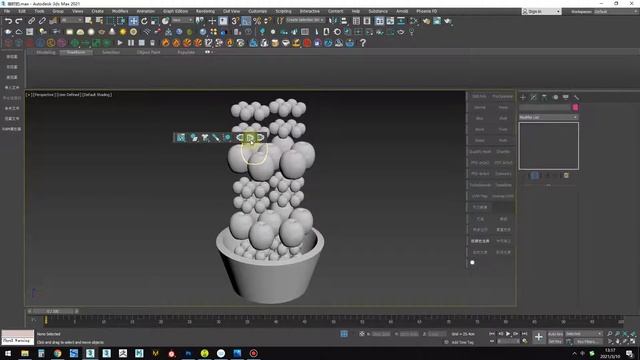Viewport: 640px width, 360px height.
Task: Click the Align tool icon
Action: (x=344, y=20)
